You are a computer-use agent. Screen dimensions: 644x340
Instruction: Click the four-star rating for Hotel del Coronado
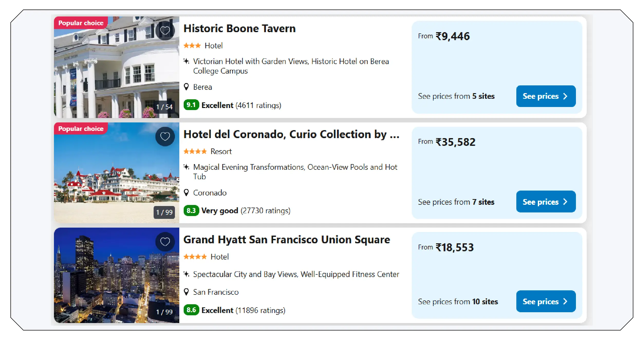195,151
